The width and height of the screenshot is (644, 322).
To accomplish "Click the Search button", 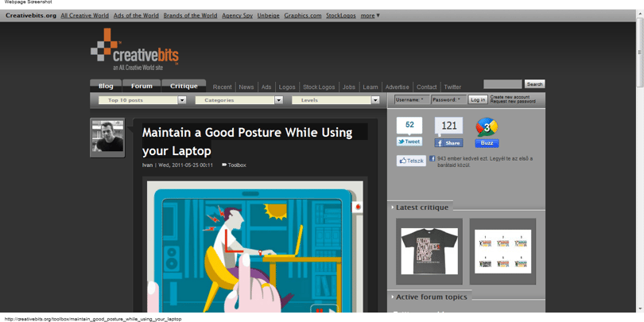I will click(x=535, y=83).
